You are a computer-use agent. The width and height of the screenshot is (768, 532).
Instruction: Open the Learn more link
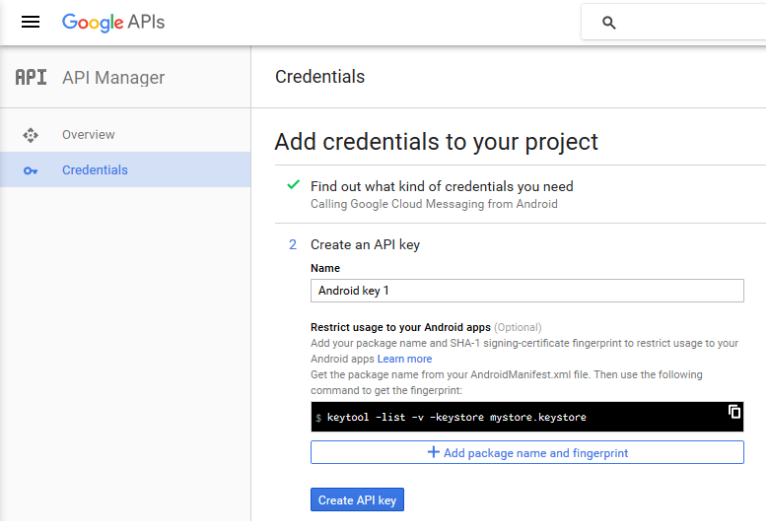pyautogui.click(x=404, y=360)
